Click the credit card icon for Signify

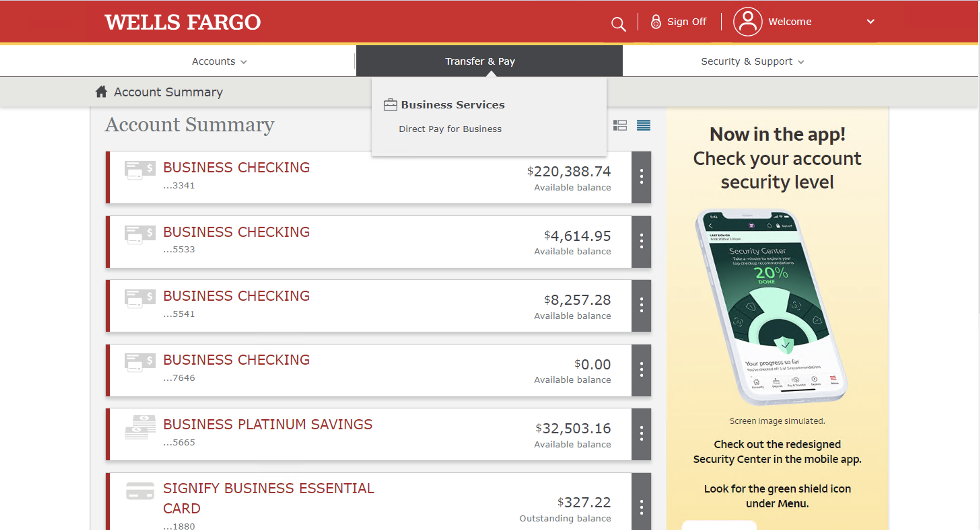coord(140,490)
